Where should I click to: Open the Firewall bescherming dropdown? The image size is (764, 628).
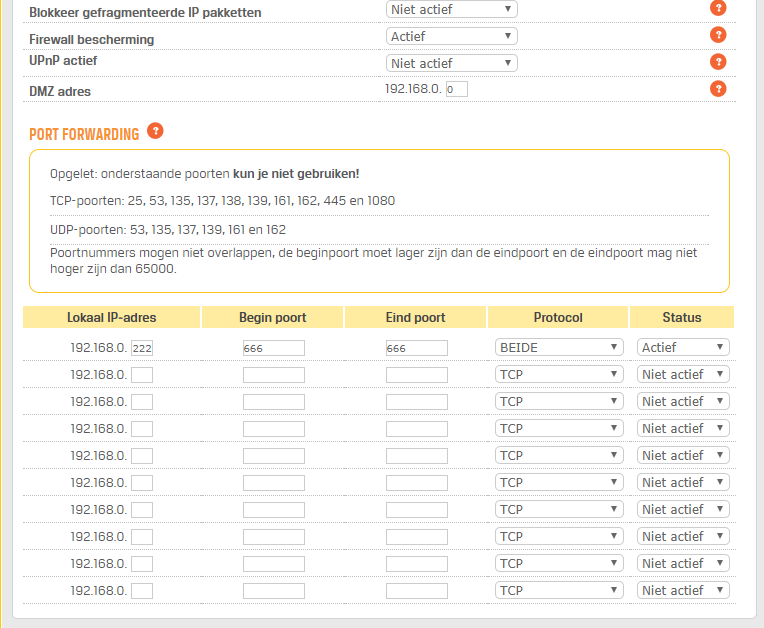point(451,36)
